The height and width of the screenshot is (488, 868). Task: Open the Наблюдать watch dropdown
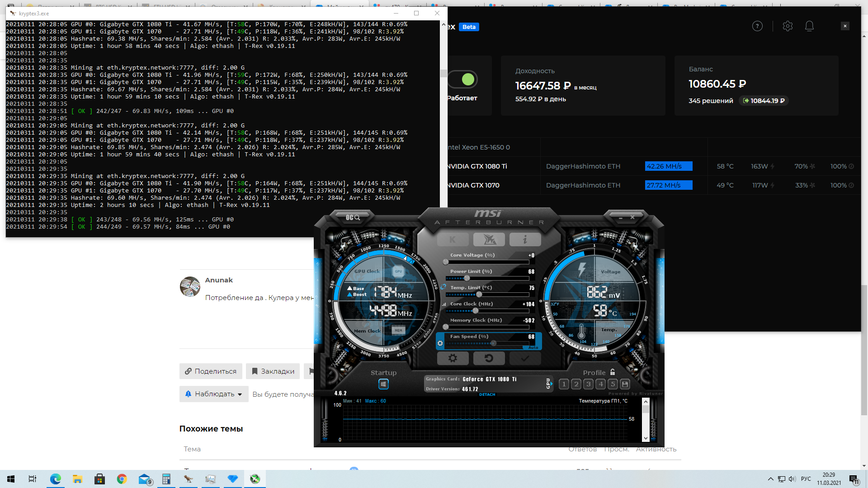coord(214,394)
